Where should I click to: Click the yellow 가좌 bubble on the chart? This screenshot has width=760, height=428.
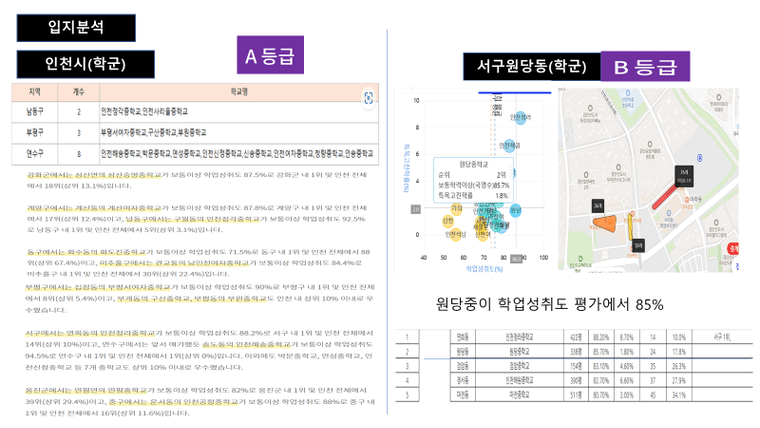pyautogui.click(x=457, y=208)
